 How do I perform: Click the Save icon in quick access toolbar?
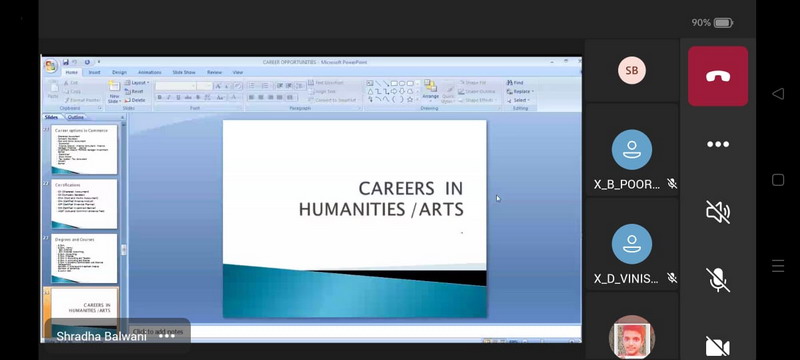[66, 62]
